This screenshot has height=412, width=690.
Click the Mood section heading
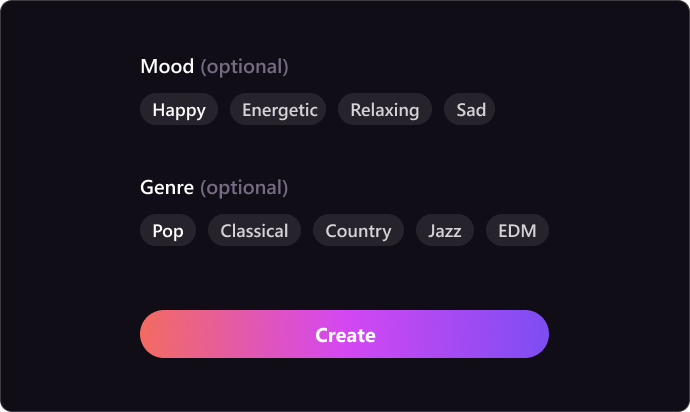[x=167, y=67]
